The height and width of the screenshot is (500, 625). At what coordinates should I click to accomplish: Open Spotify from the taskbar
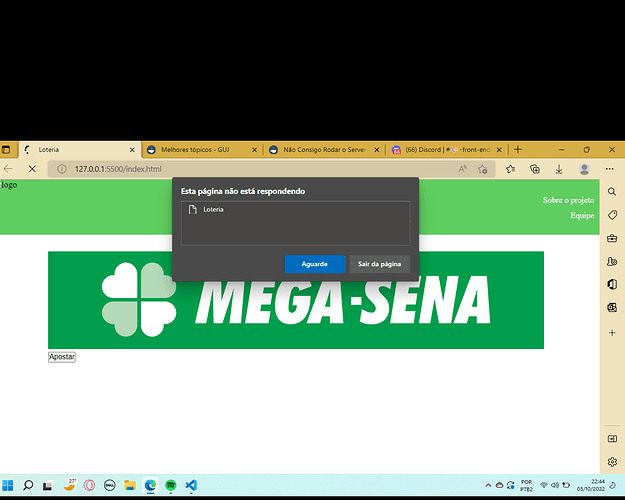tap(171, 485)
